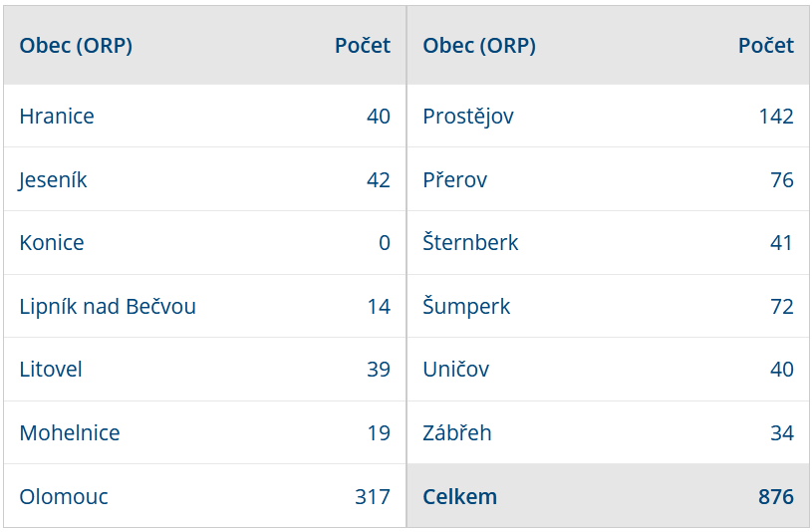Select the Mohelnice row label
The height and width of the screenshot is (532, 812).
point(70,433)
